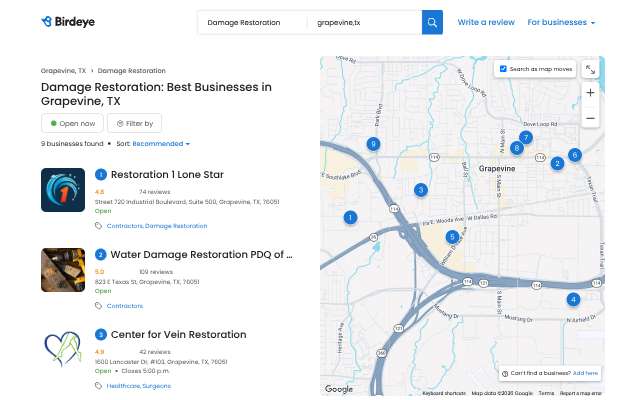The height and width of the screenshot is (400, 640).
Task: Click Restoration 1 Lone Star logo thumbnail
Action: tap(63, 190)
